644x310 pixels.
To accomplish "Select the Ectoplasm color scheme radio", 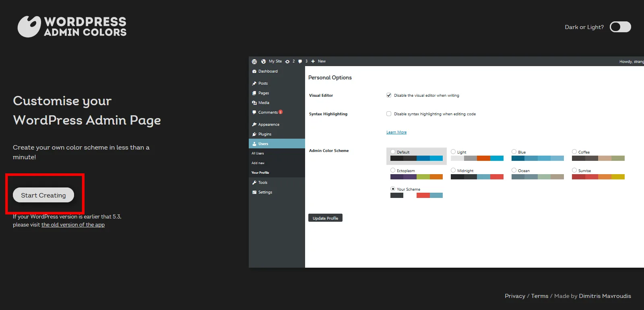I will (393, 171).
